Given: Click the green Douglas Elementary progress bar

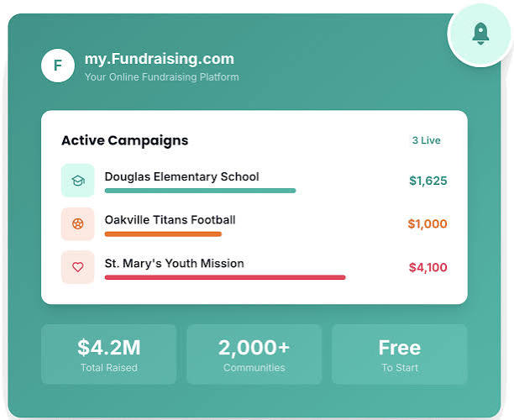Looking at the screenshot, I should (x=200, y=191).
